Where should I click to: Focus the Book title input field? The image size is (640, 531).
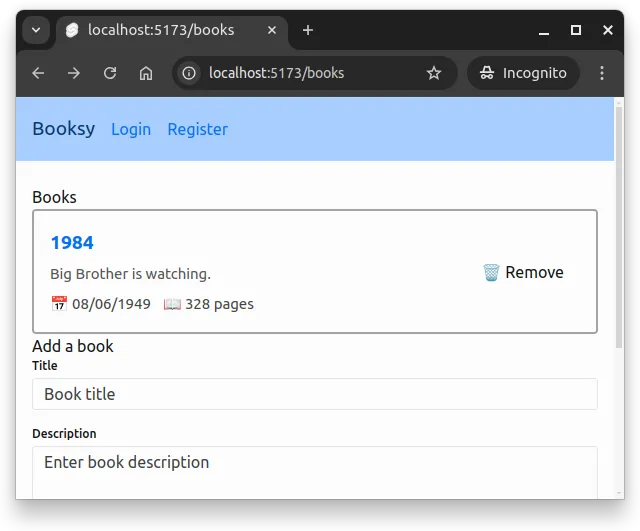pyautogui.click(x=314, y=394)
